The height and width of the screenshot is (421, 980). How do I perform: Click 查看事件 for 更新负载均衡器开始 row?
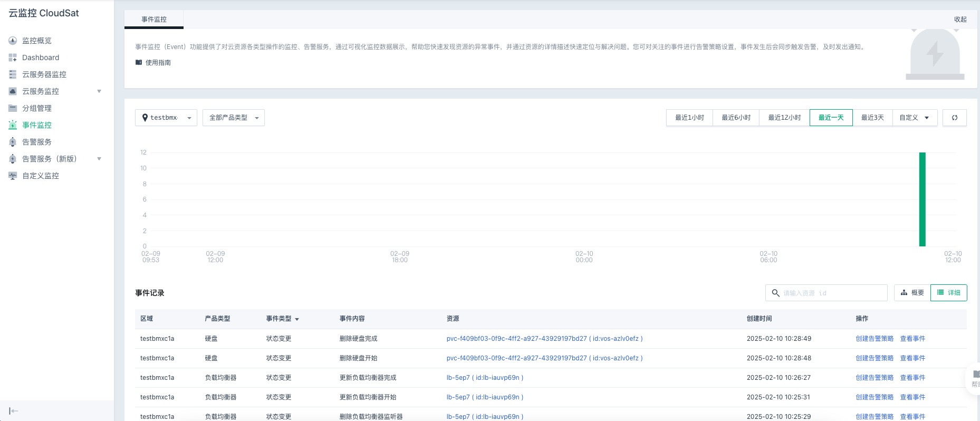(x=912, y=397)
